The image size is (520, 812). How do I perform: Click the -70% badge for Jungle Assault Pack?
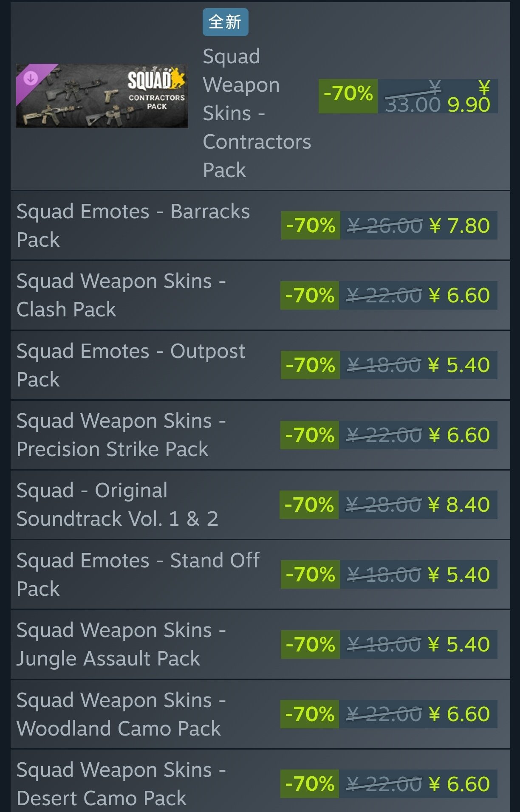pos(310,644)
